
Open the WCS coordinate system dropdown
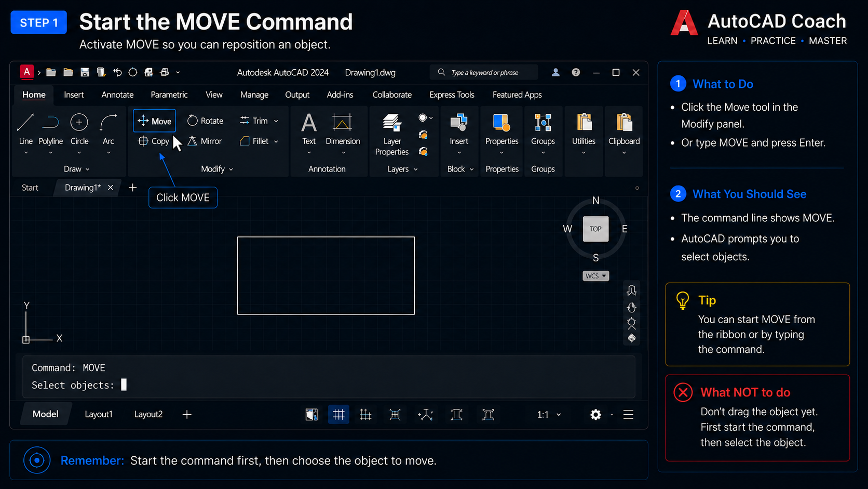pos(595,276)
